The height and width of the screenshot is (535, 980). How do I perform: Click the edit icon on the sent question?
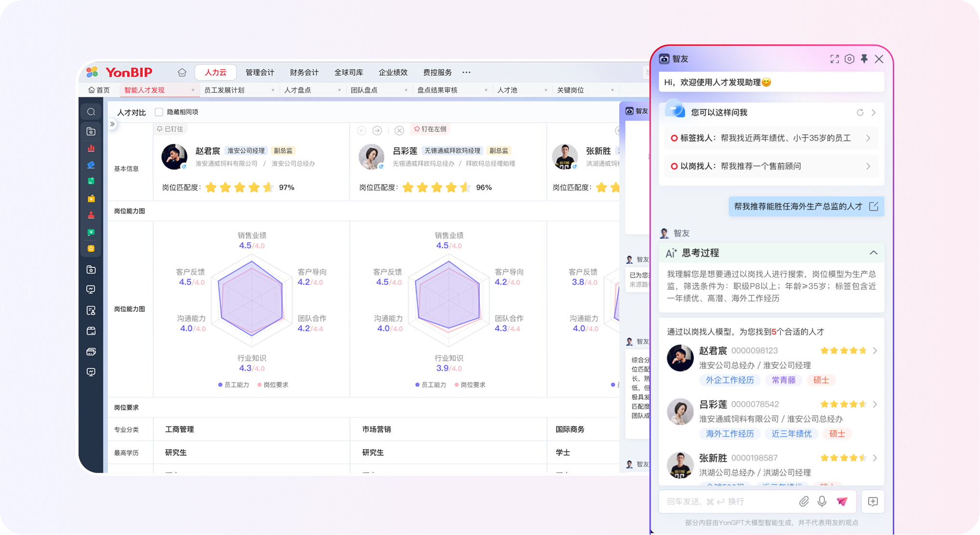[x=874, y=207]
